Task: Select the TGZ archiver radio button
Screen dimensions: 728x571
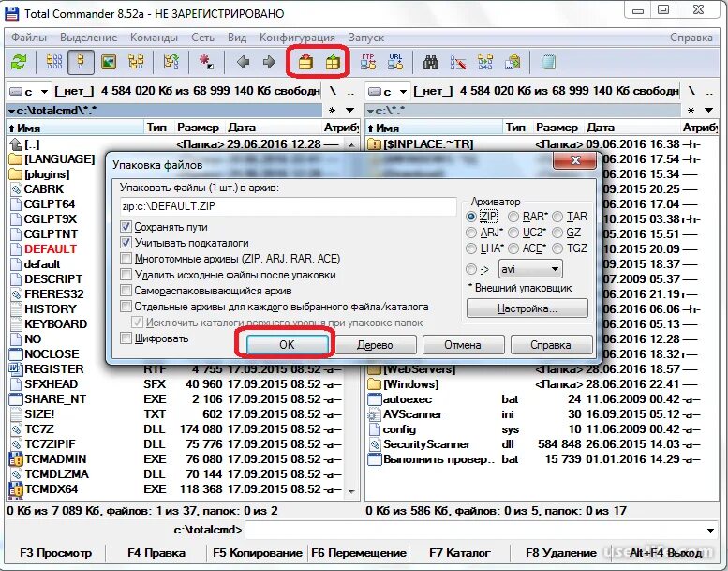Action: [x=557, y=248]
